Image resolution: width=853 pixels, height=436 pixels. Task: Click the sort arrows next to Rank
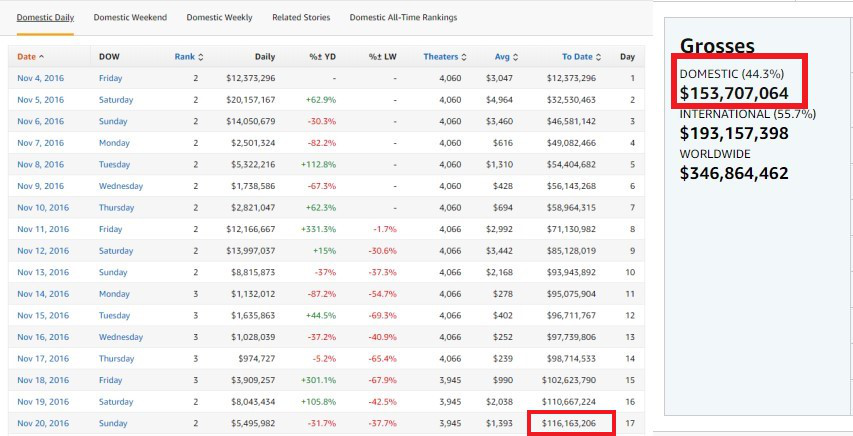click(x=201, y=57)
